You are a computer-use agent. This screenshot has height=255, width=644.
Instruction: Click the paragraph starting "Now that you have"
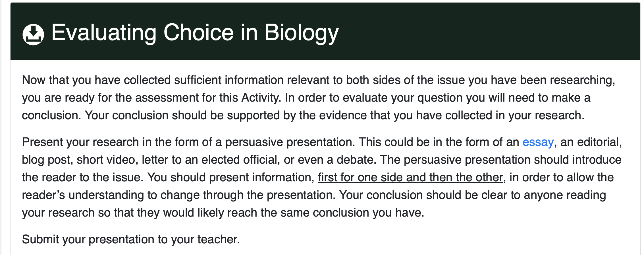(319, 98)
